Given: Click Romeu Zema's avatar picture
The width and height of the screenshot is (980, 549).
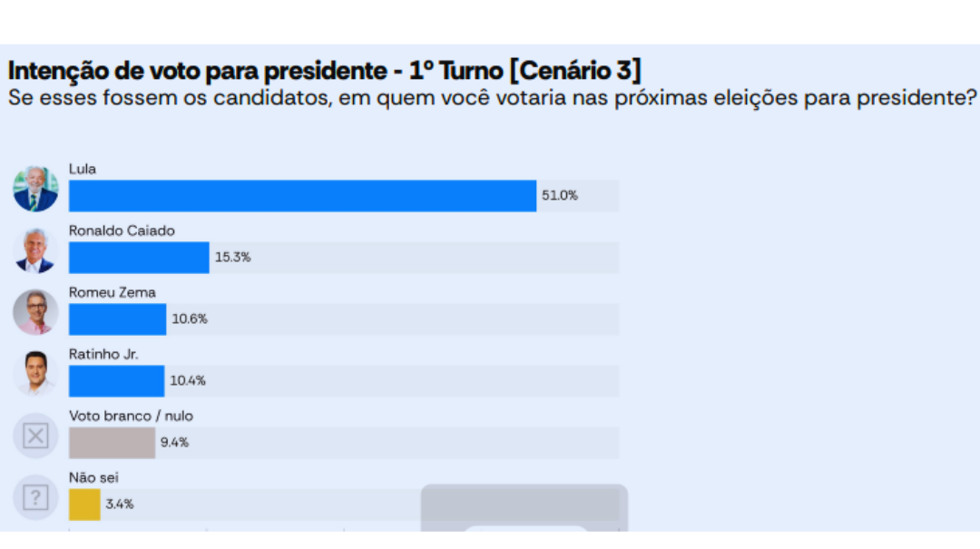Looking at the screenshot, I should click(35, 312).
